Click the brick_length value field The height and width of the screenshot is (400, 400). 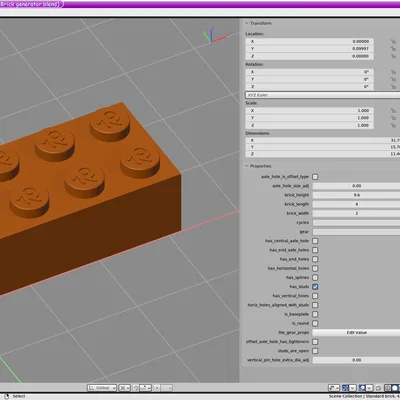click(356, 204)
